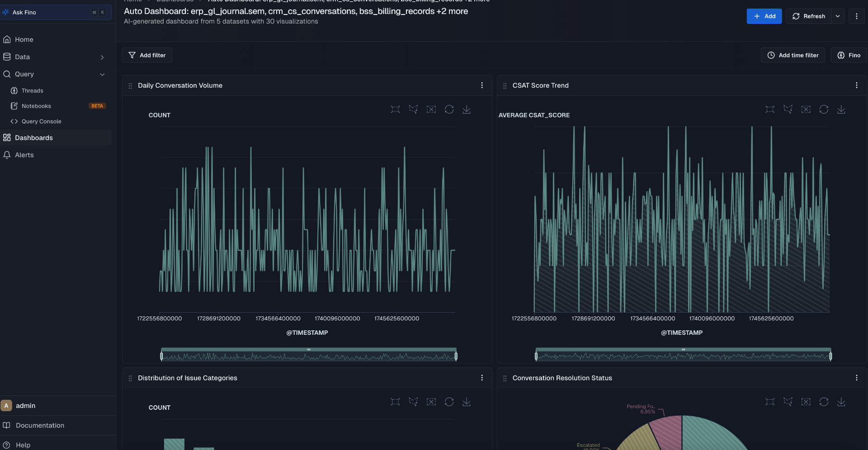Lasso select tool on Conversation Resolution Status
Image resolution: width=868 pixels, height=450 pixels.
[x=788, y=402]
